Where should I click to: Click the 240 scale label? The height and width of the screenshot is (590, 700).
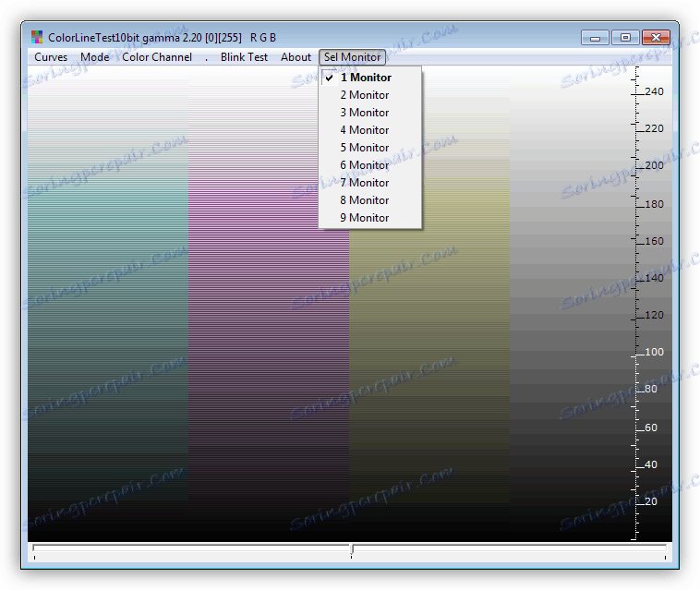(x=654, y=91)
